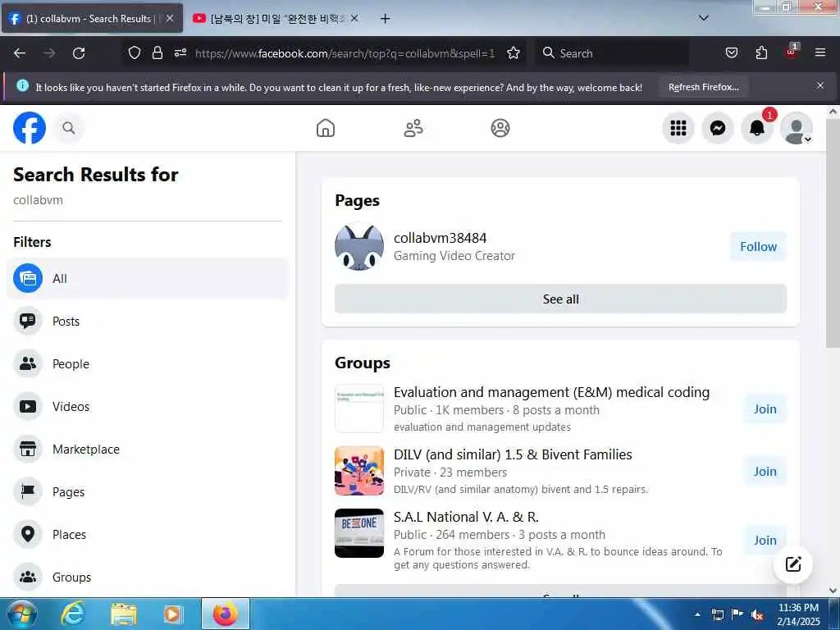Image resolution: width=840 pixels, height=630 pixels.
Task: Select the Posts filter
Action: click(x=148, y=321)
